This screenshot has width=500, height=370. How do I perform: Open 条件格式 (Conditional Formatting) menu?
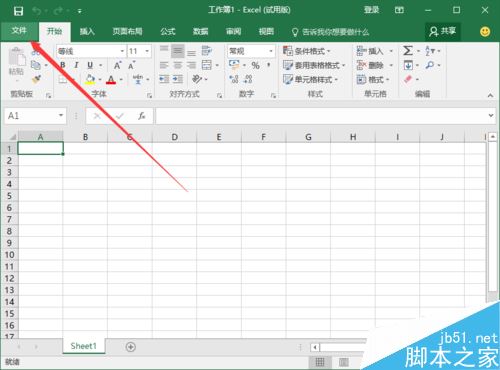(x=307, y=51)
